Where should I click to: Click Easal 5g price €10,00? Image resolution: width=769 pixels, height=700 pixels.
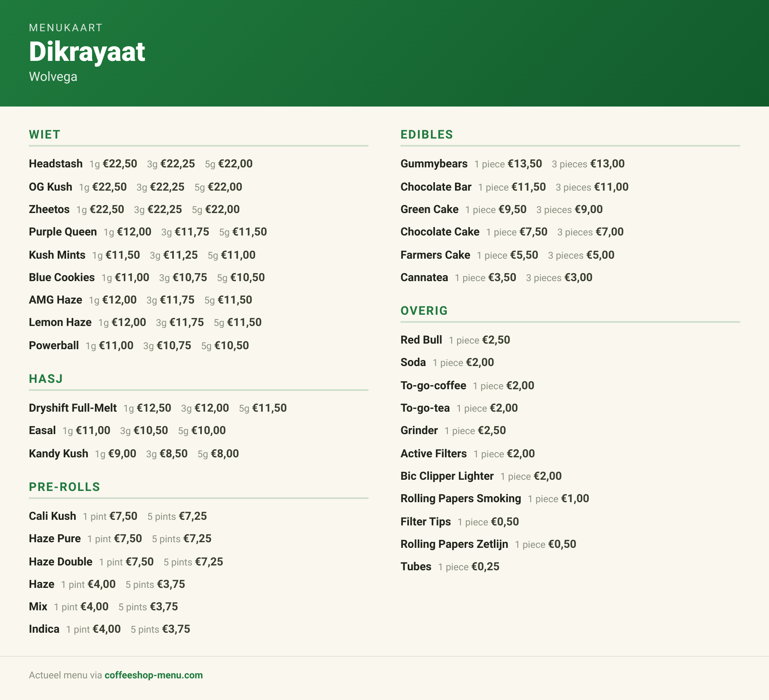click(x=209, y=430)
